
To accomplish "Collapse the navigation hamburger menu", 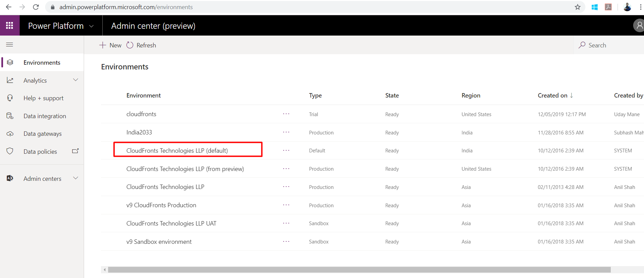I will 9,45.
